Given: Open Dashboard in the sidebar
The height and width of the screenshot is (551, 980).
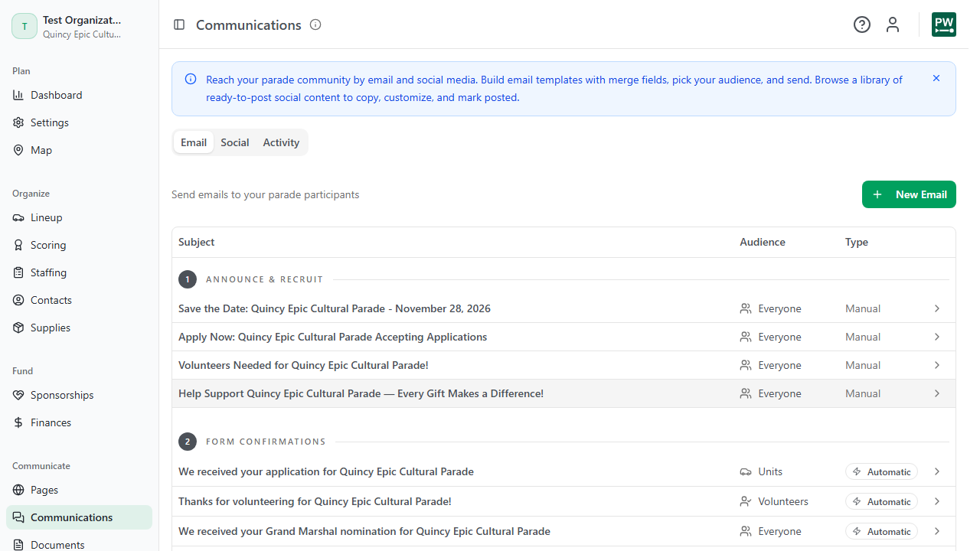Looking at the screenshot, I should tap(79, 95).
